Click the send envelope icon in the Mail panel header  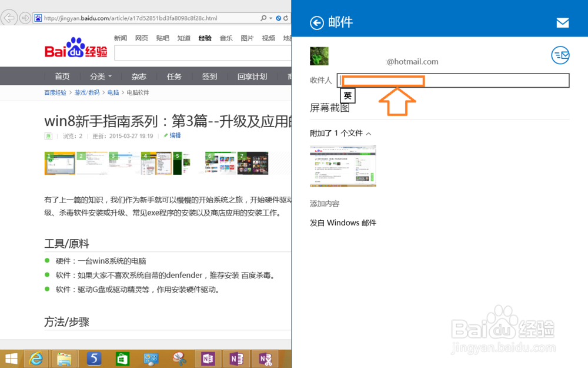[x=562, y=23]
